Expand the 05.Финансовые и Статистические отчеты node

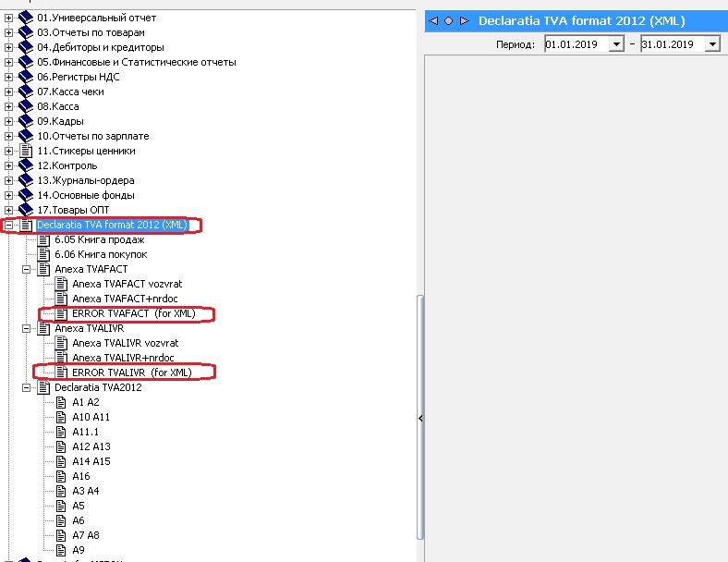(8, 62)
